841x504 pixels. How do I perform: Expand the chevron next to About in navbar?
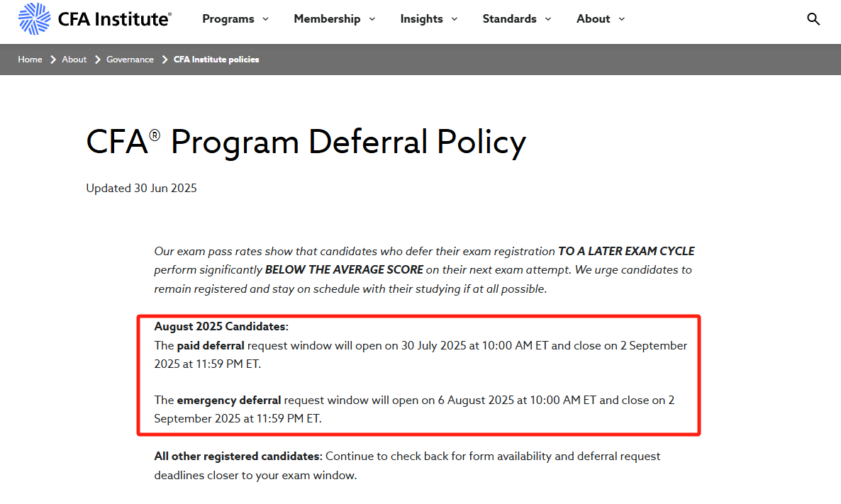pyautogui.click(x=622, y=19)
